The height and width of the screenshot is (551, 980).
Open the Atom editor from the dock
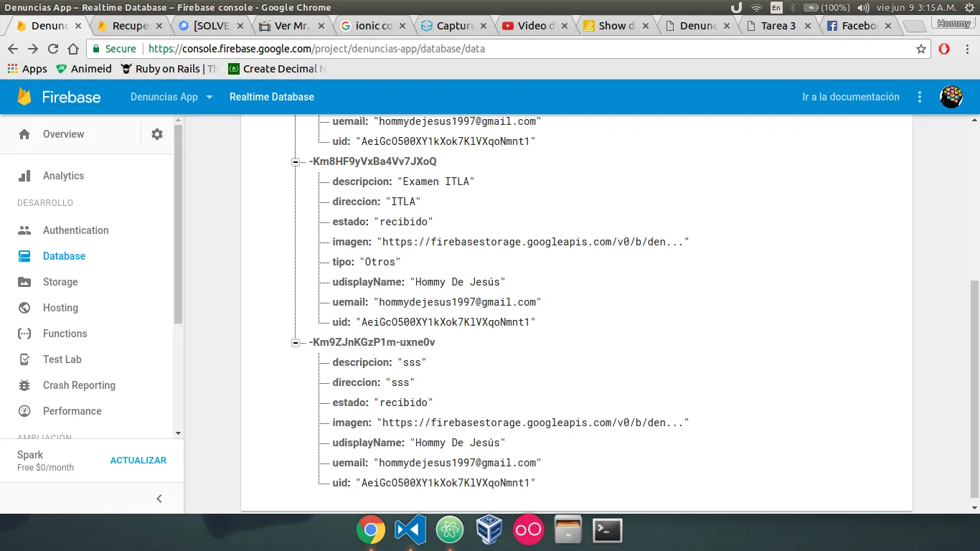[450, 531]
